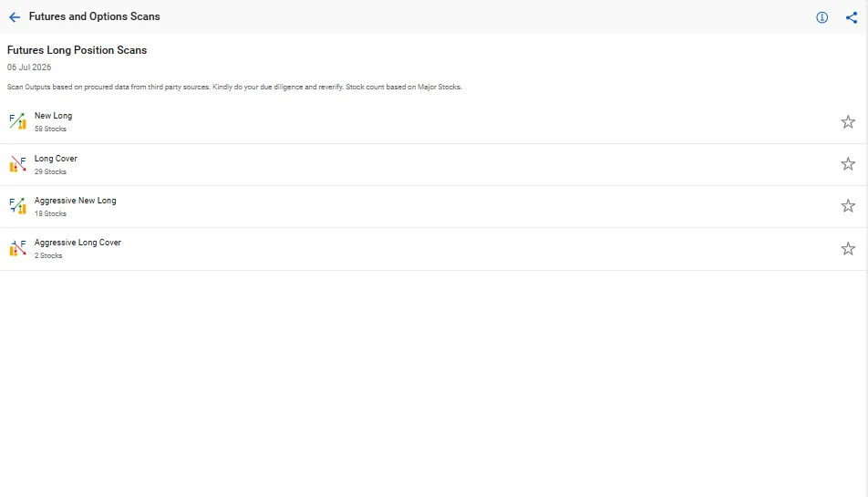Viewport: 868px width, 497px height.
Task: Share this scans page
Action: [x=852, y=17]
